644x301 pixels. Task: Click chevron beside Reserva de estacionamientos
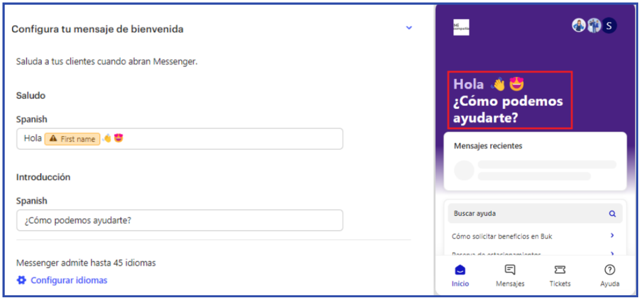[612, 254]
